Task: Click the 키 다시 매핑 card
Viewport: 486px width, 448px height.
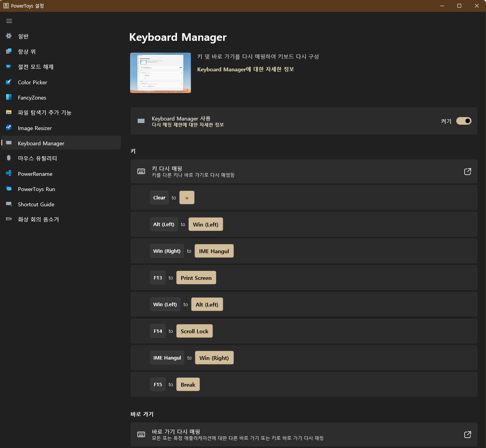Action: click(304, 172)
